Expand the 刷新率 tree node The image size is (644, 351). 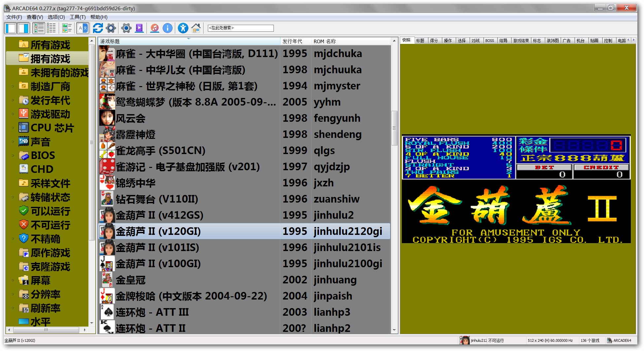pyautogui.click(x=13, y=308)
